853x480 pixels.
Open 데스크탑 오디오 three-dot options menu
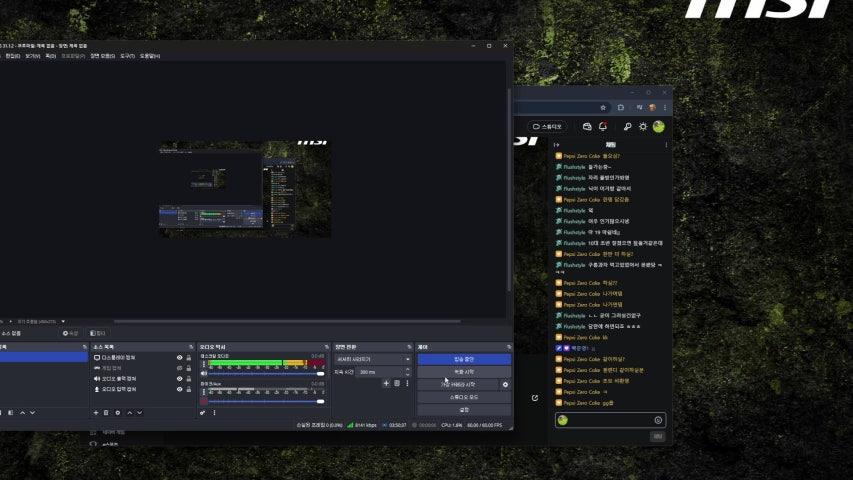click(204, 364)
